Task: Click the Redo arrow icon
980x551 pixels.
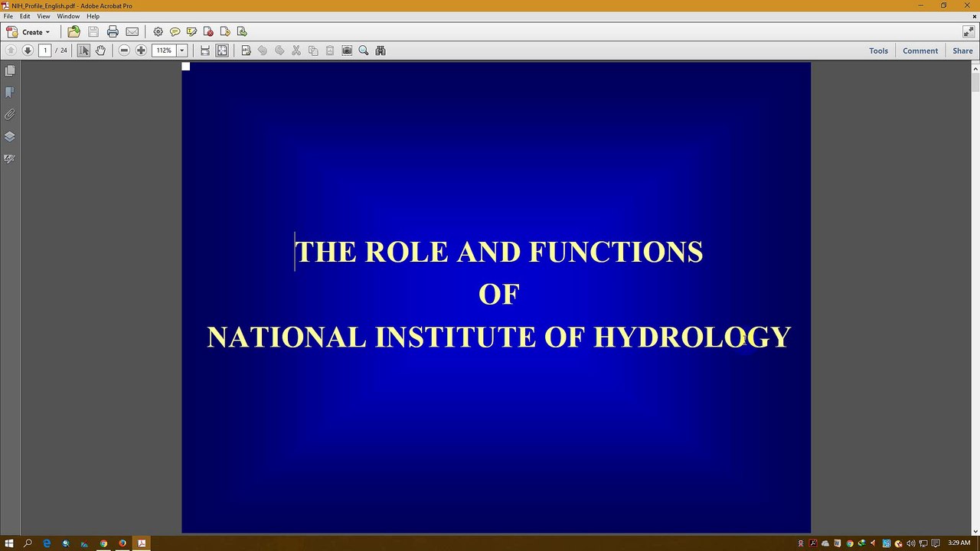Action: pos(279,51)
